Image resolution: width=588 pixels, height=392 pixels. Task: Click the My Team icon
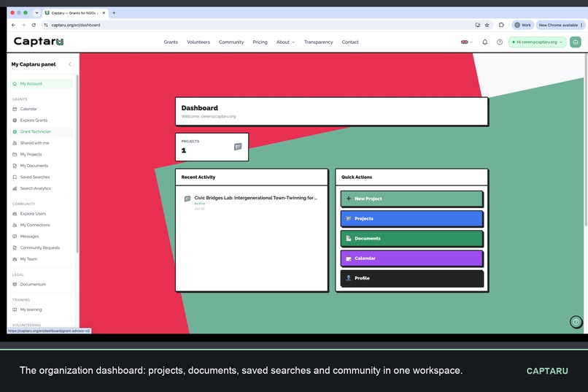15,259
